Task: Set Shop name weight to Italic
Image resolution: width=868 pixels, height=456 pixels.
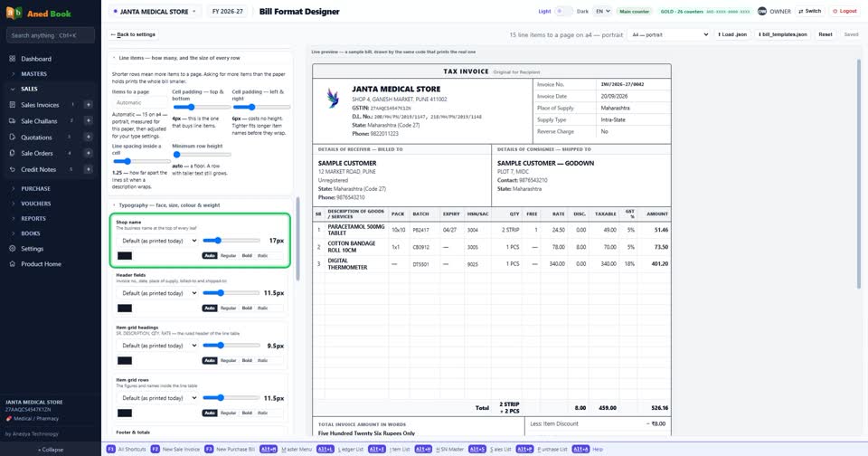Action: (x=262, y=255)
